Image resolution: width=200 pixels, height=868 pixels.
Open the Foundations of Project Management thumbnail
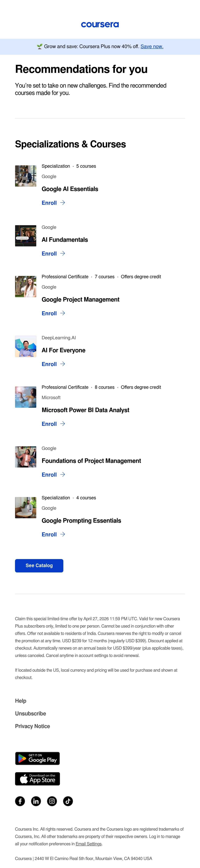25,457
